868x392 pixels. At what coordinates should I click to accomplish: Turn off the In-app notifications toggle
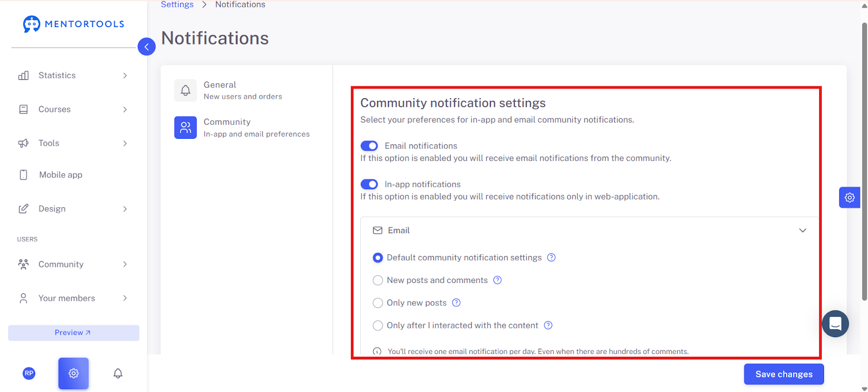click(369, 184)
